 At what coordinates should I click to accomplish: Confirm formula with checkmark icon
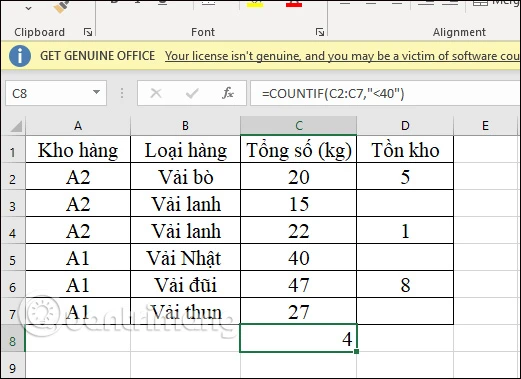192,93
